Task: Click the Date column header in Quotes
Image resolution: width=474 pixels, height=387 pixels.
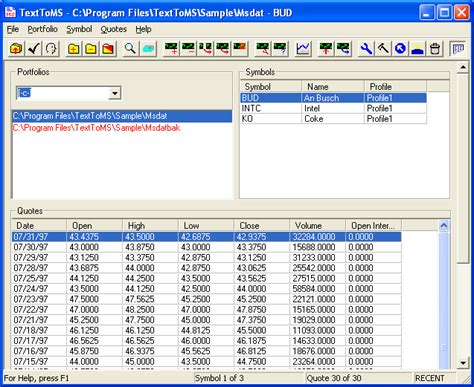Action: tap(39, 225)
